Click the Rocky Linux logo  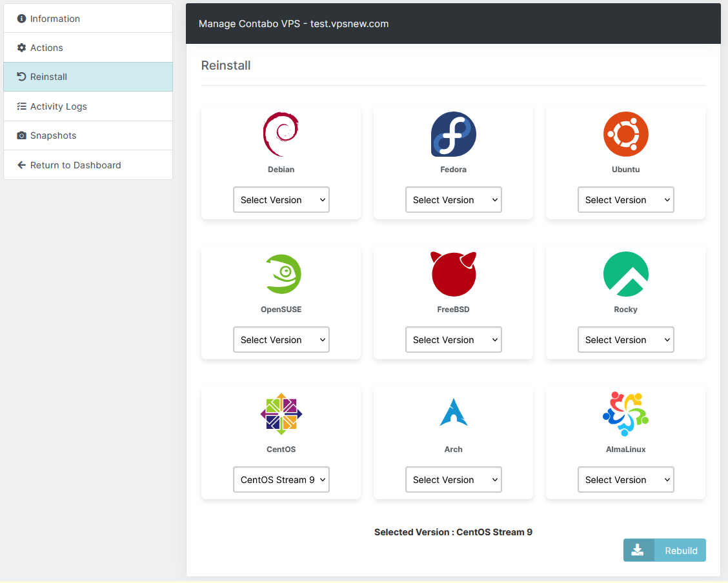point(625,274)
